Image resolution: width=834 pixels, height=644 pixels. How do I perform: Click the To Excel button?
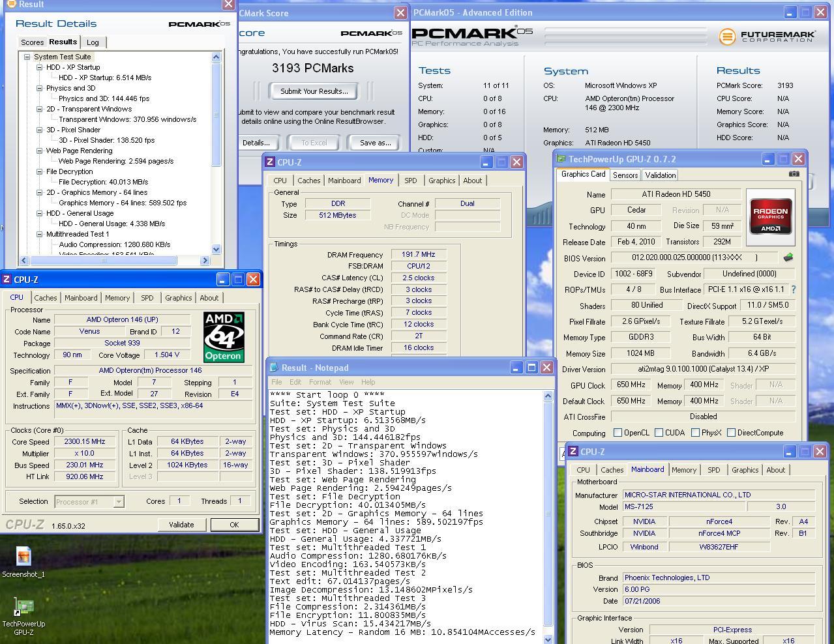tap(314, 143)
